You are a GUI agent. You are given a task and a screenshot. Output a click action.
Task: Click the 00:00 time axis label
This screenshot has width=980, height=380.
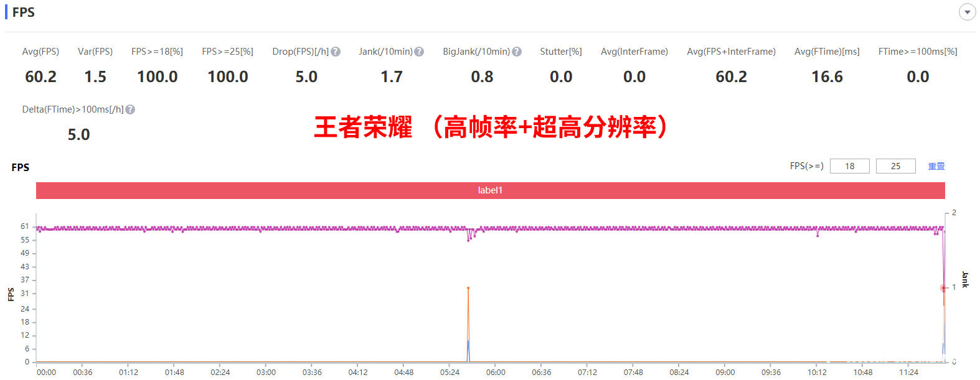click(46, 373)
